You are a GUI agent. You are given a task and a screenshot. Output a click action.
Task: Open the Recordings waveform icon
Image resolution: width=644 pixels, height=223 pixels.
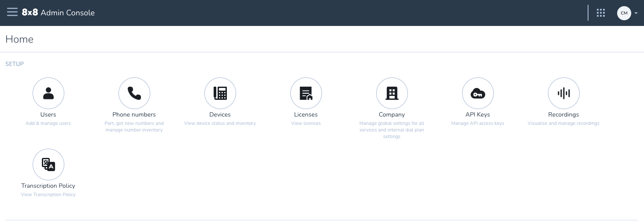pos(564,93)
